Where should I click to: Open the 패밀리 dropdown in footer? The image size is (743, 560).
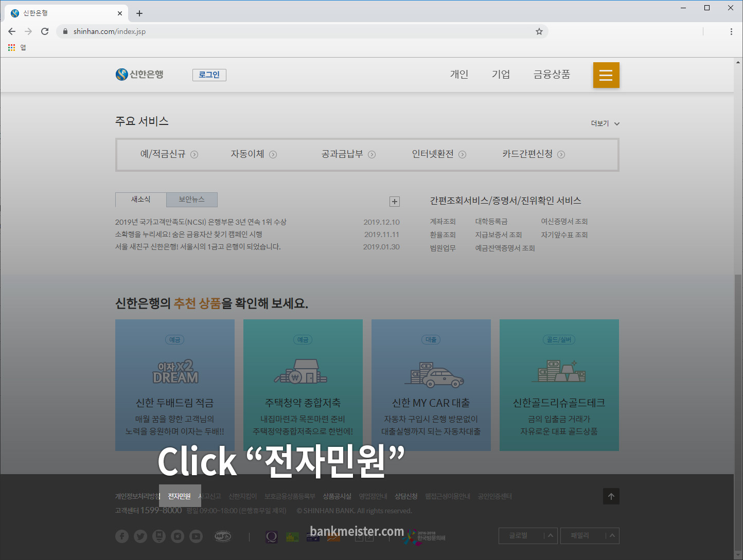click(590, 536)
